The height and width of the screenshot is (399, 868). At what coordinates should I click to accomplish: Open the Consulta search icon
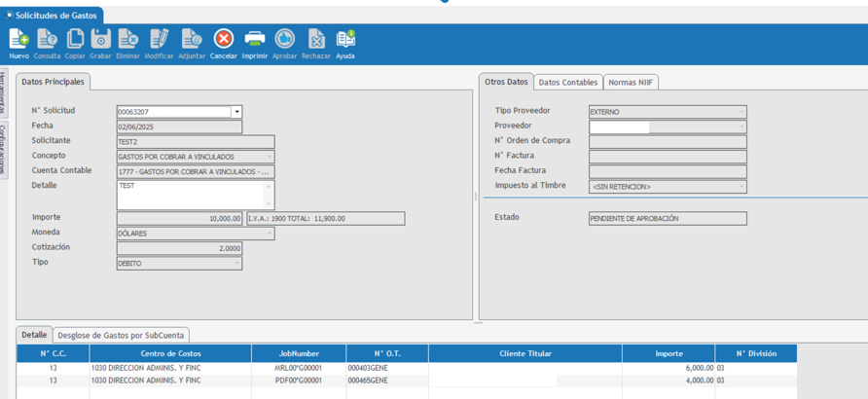click(x=47, y=39)
